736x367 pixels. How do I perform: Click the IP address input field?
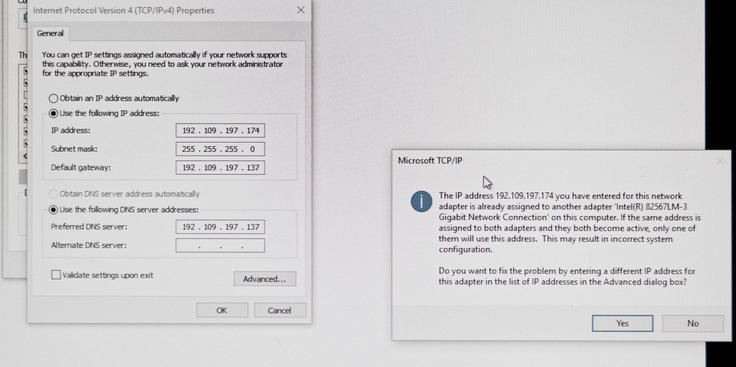coord(220,130)
